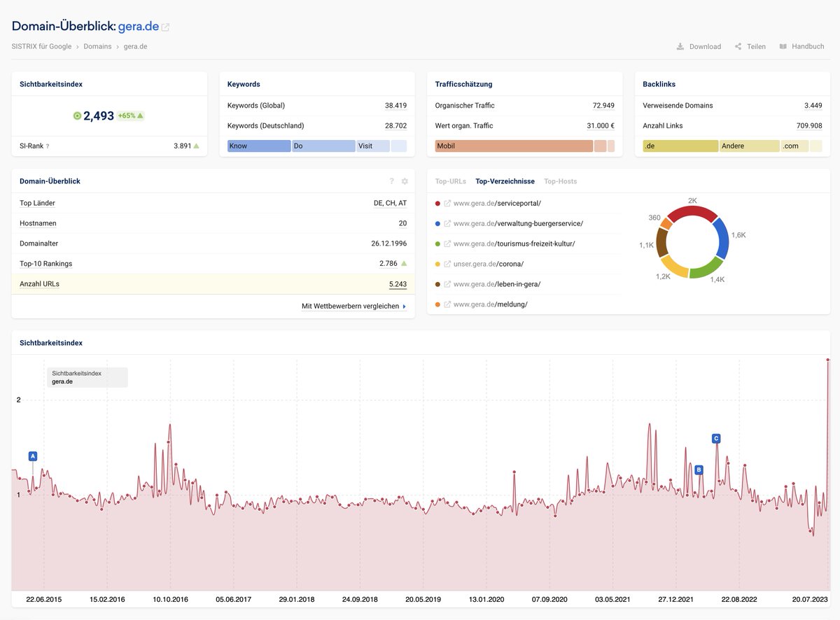The width and height of the screenshot is (840, 620).
Task: Click the Do keyword intent bar
Action: tap(324, 146)
